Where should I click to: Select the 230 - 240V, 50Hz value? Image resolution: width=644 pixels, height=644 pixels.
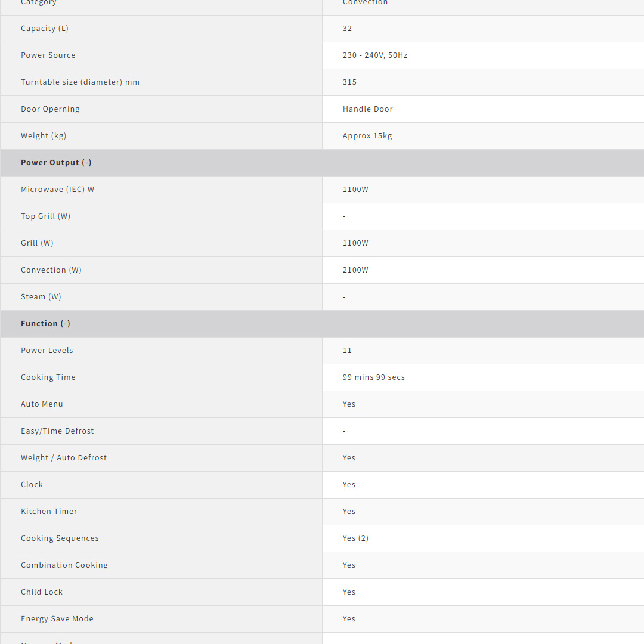tap(375, 55)
